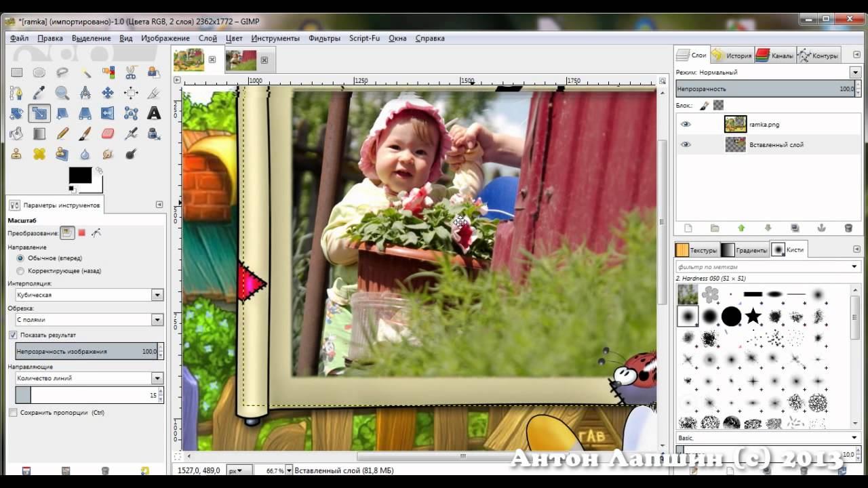Activate the Foreground Select tool

click(154, 73)
